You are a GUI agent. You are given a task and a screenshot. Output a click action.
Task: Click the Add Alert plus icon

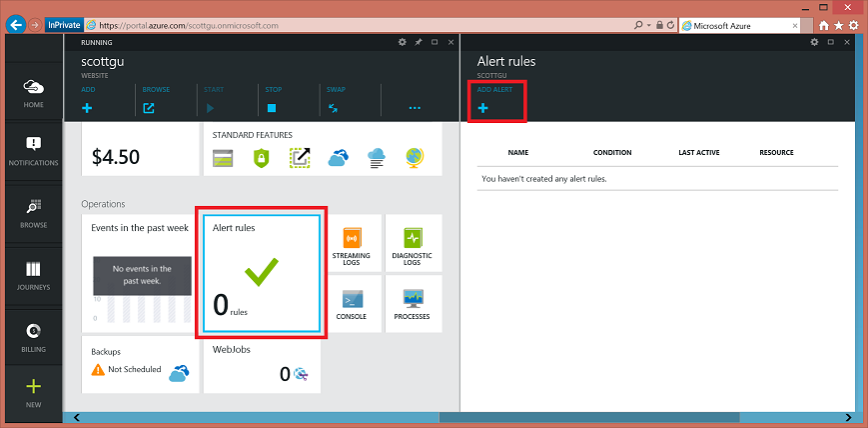tap(482, 108)
